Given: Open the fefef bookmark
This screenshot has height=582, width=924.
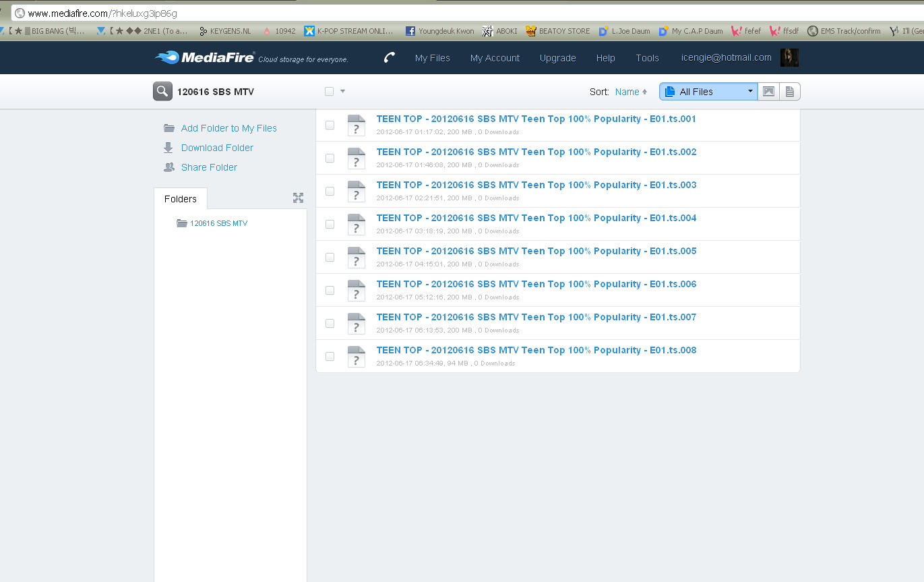Looking at the screenshot, I should pos(746,31).
